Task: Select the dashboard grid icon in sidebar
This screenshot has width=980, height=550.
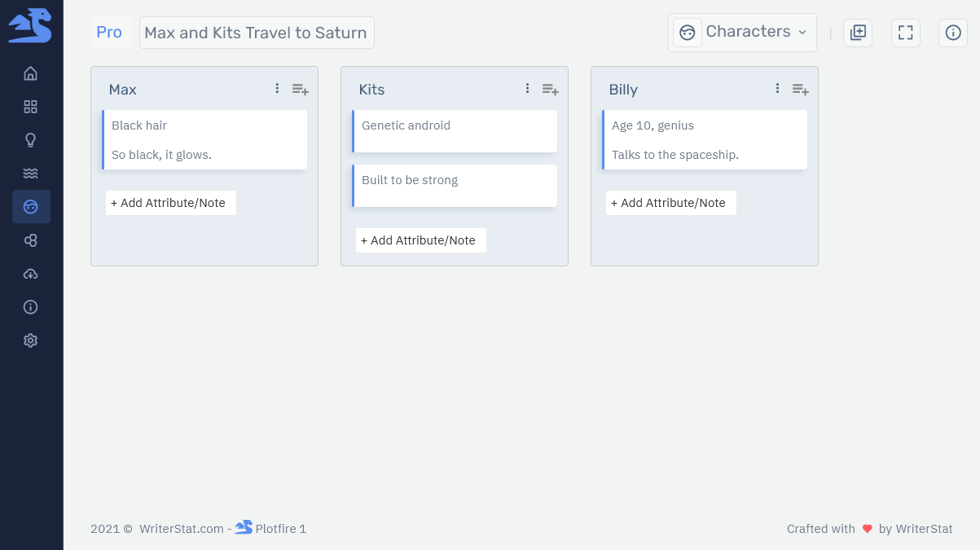Action: pyautogui.click(x=31, y=107)
